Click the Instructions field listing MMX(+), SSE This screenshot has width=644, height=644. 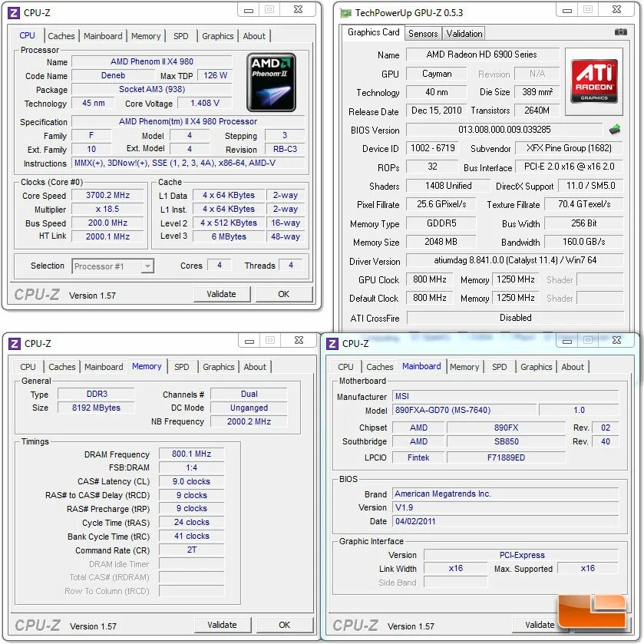pyautogui.click(x=189, y=163)
